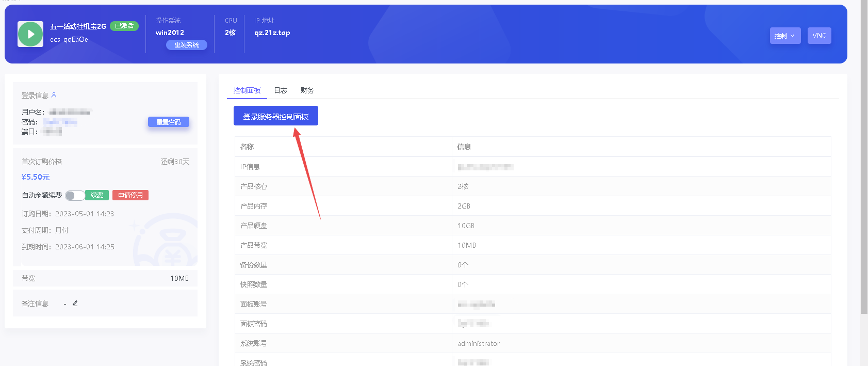Screen dimensions: 868x366
Task: Click the administrator system account value
Action: [x=479, y=343]
